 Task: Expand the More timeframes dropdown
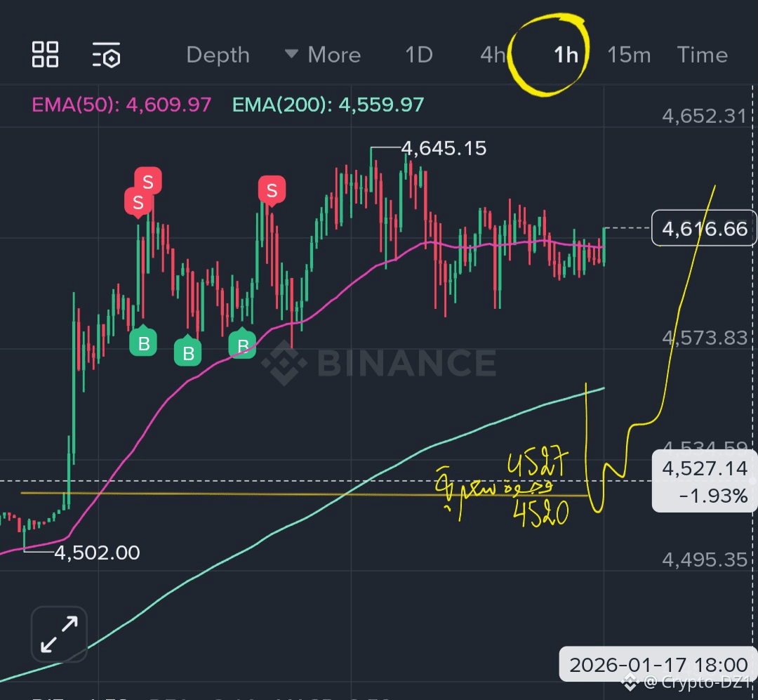pyautogui.click(x=323, y=55)
